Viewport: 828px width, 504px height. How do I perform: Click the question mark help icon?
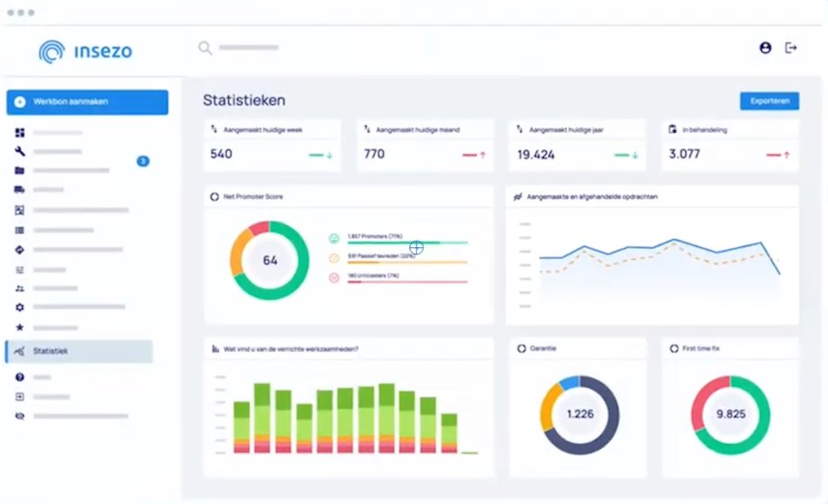click(x=20, y=377)
